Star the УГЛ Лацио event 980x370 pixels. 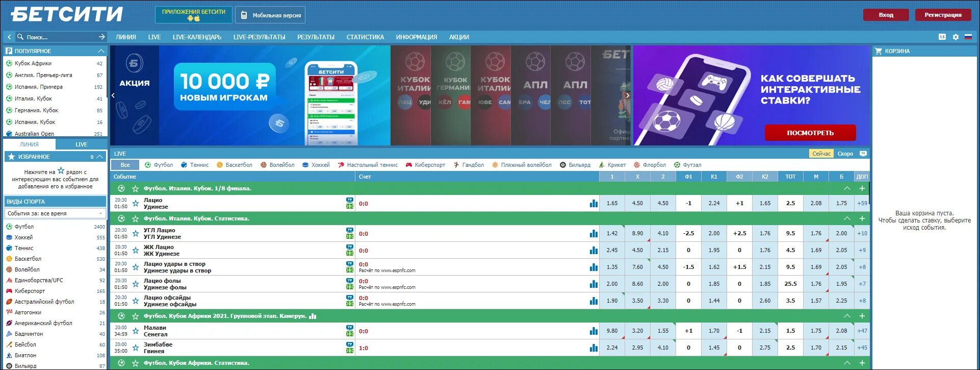[136, 233]
